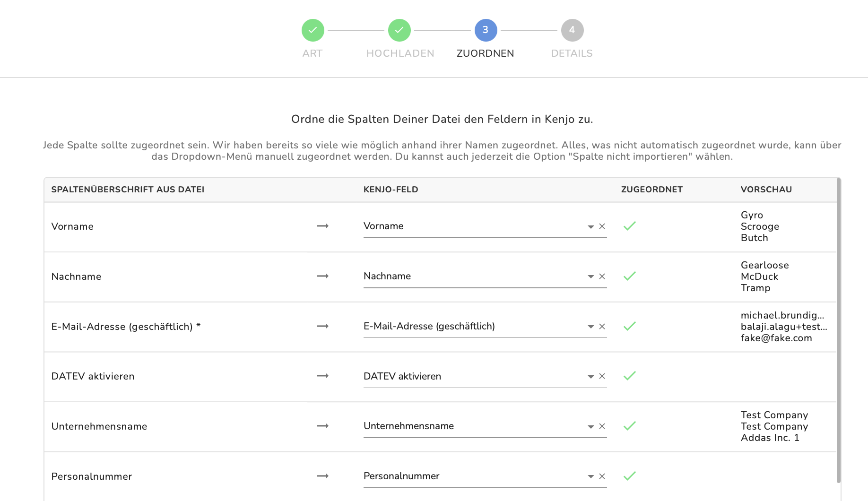The height and width of the screenshot is (501, 868).
Task: Click preview value 'fake@fake.com'
Action: (x=776, y=338)
